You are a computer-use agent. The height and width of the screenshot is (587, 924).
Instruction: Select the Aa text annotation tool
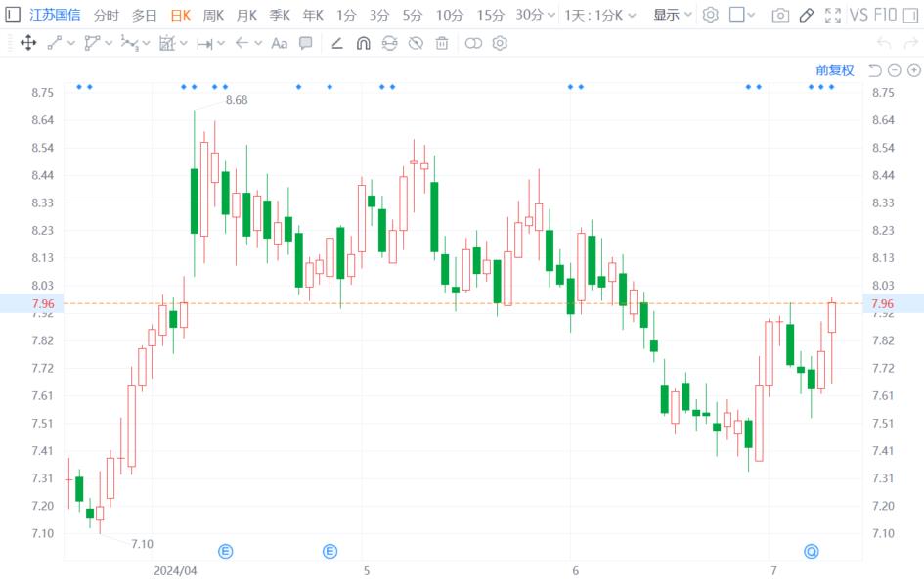[279, 43]
